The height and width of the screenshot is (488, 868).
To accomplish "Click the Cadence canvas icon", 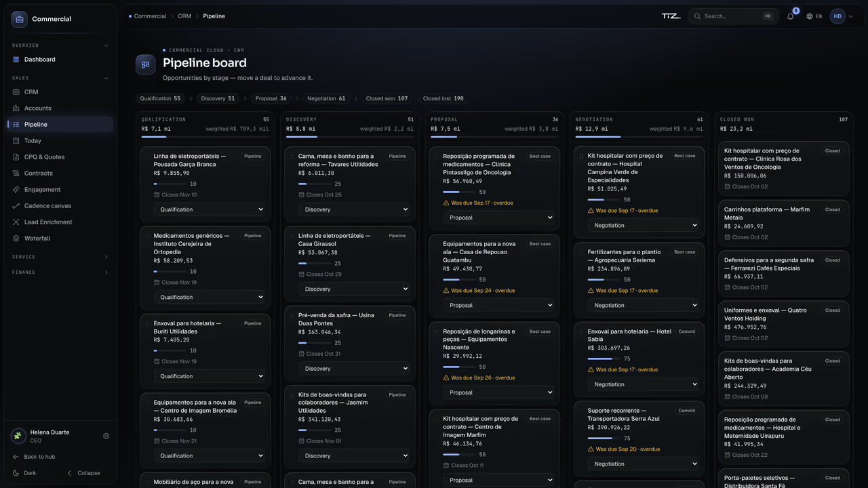I will pyautogui.click(x=16, y=206).
